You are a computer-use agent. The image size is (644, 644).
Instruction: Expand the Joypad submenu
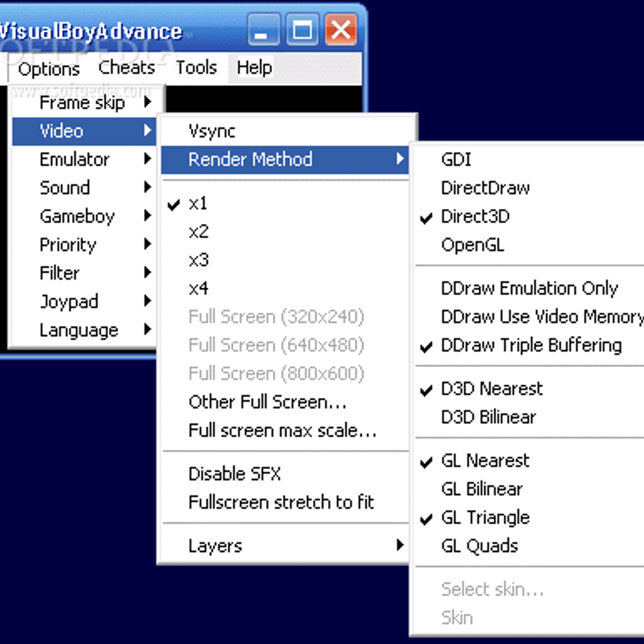click(84, 302)
